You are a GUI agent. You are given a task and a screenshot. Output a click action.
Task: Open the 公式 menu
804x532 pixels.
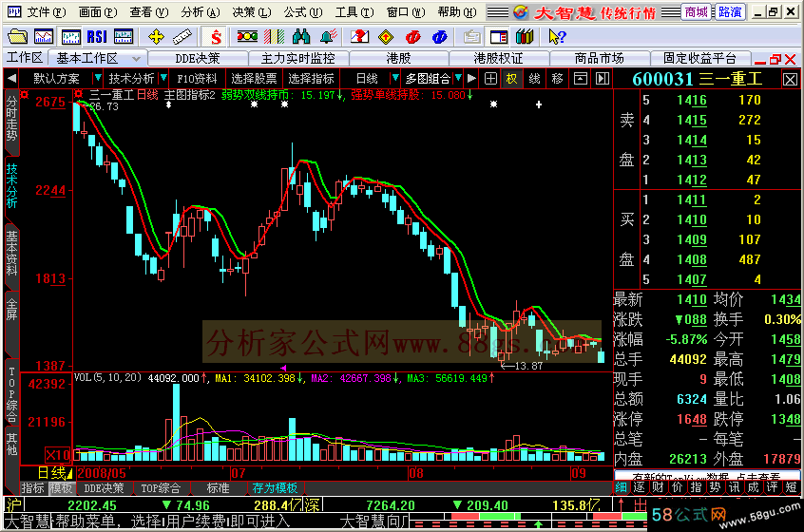[x=303, y=11]
